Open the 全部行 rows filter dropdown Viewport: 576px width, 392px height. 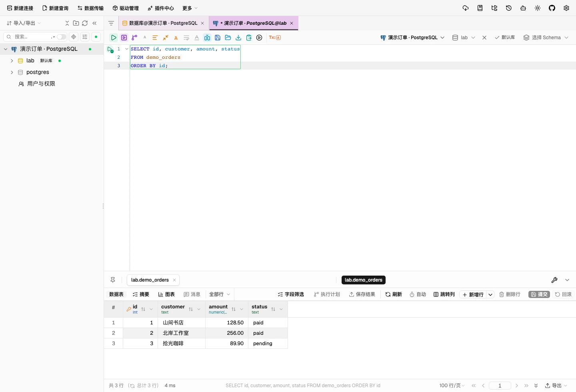coord(220,294)
